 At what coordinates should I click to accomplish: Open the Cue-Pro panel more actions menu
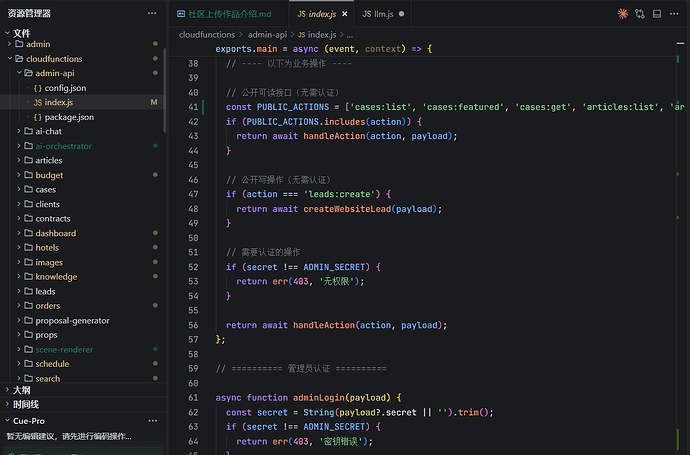(x=153, y=421)
